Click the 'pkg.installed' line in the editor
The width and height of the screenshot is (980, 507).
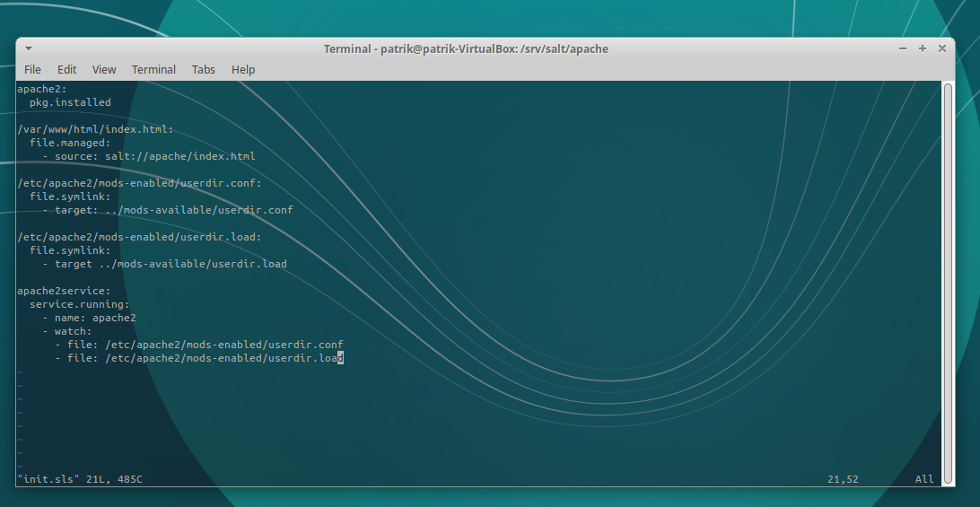pyautogui.click(x=70, y=102)
